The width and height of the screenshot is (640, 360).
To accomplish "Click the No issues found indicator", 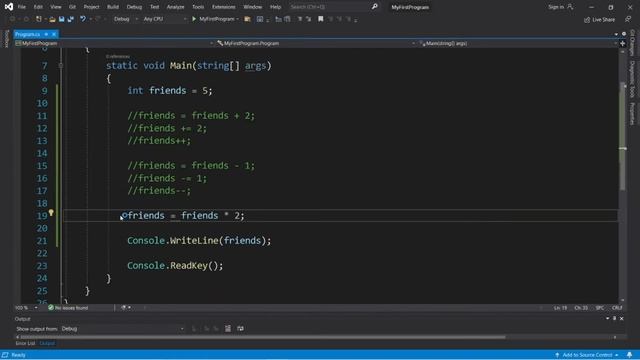I will (x=68, y=308).
